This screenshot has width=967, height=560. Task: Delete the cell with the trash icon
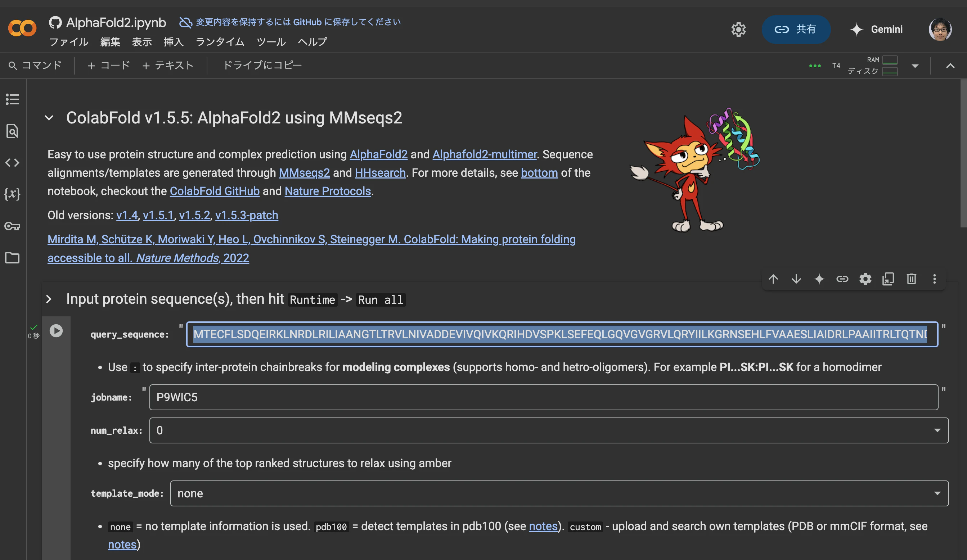point(911,279)
